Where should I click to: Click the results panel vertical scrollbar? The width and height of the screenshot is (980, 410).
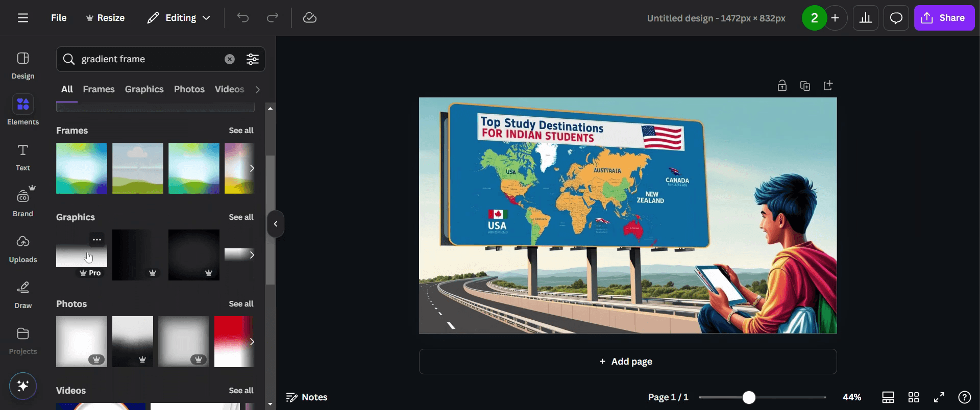271,219
